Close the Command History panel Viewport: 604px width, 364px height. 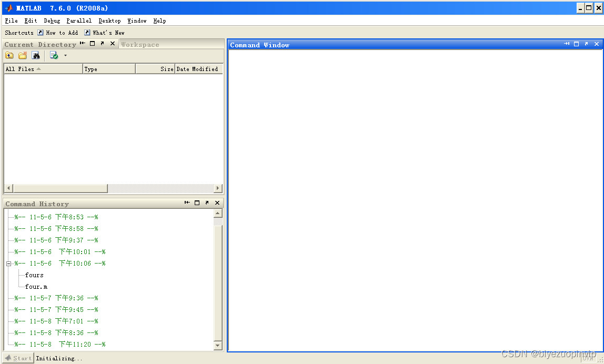217,203
